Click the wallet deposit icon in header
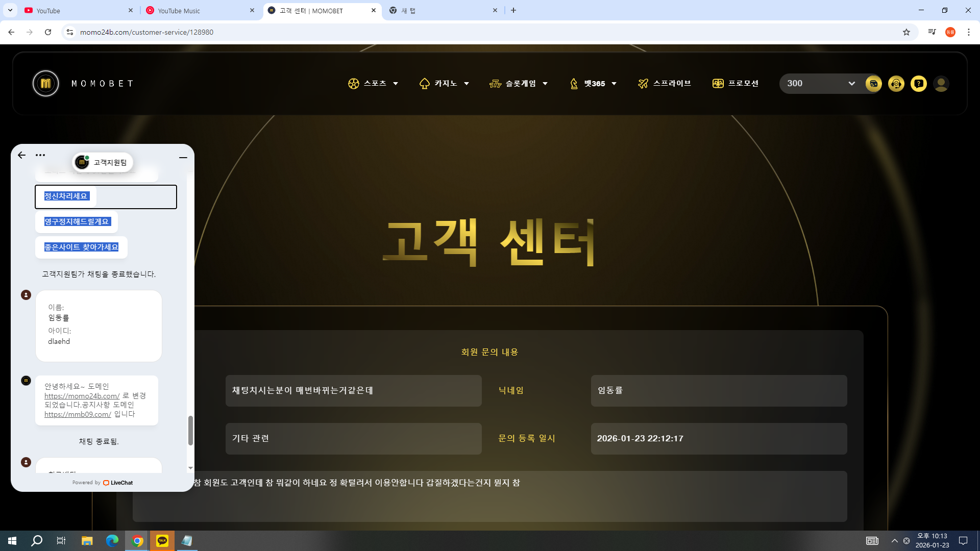This screenshot has width=980, height=551. [873, 84]
